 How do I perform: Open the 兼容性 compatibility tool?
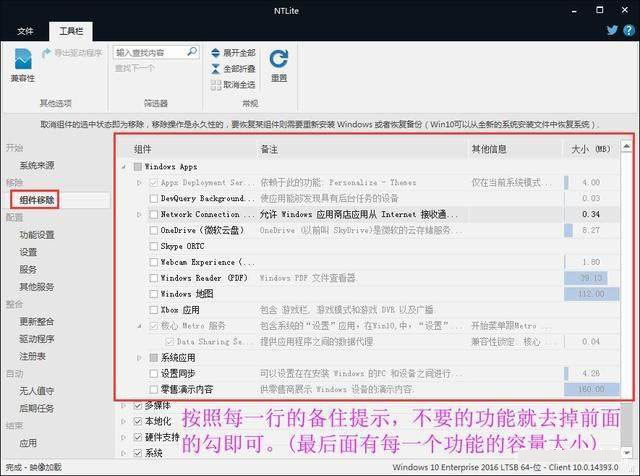[23, 65]
